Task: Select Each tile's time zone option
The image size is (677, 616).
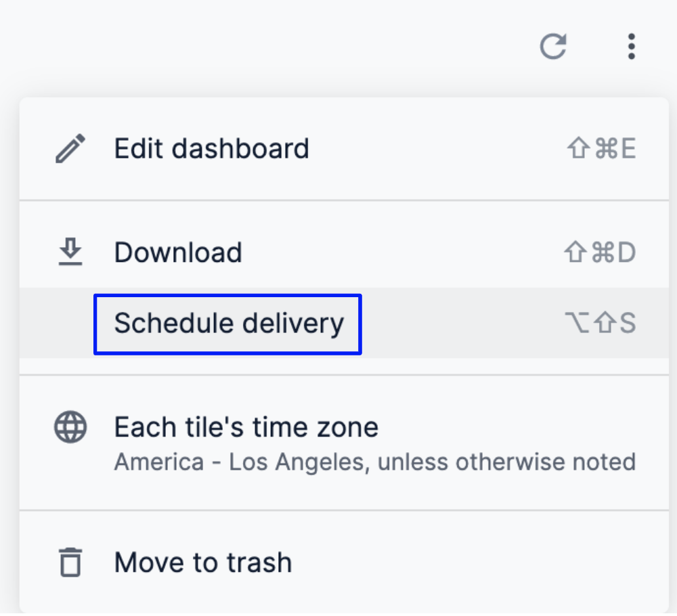Action: click(246, 428)
